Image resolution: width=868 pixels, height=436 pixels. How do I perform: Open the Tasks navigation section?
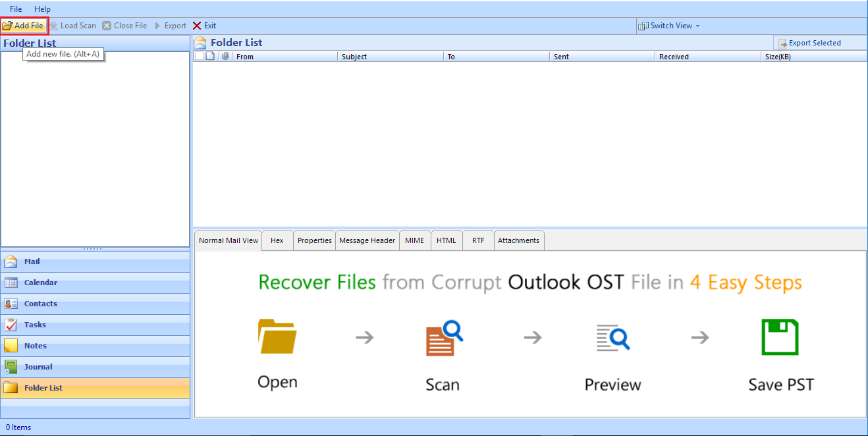tap(95, 325)
